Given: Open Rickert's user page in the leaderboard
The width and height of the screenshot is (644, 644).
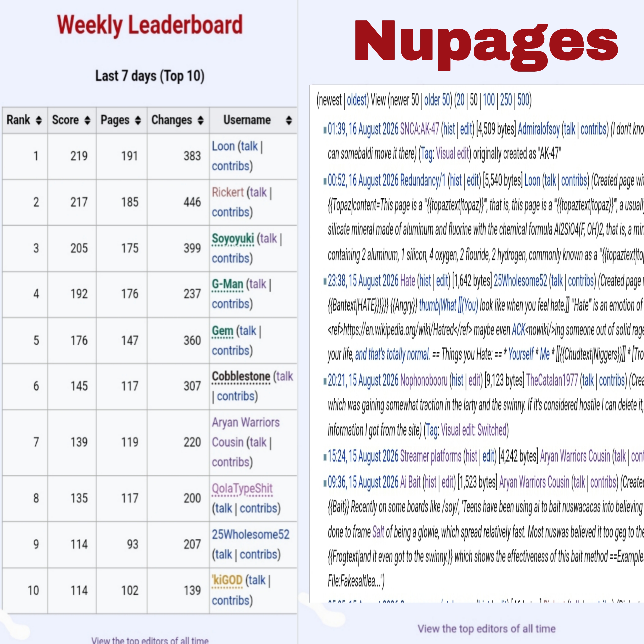Looking at the screenshot, I should coord(228,192).
